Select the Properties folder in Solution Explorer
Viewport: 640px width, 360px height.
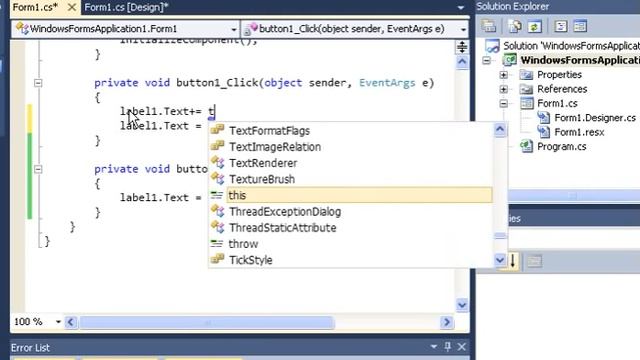point(559,75)
